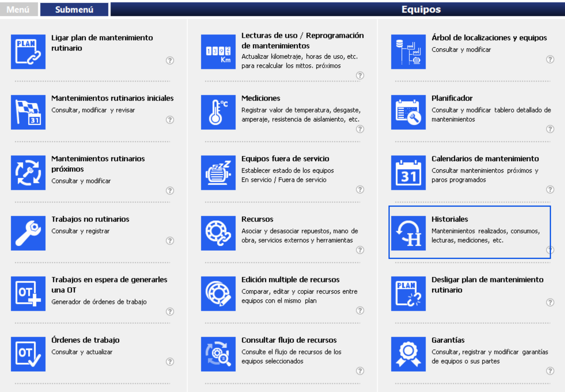Open the Desligar plan broken-link icon

(x=408, y=294)
